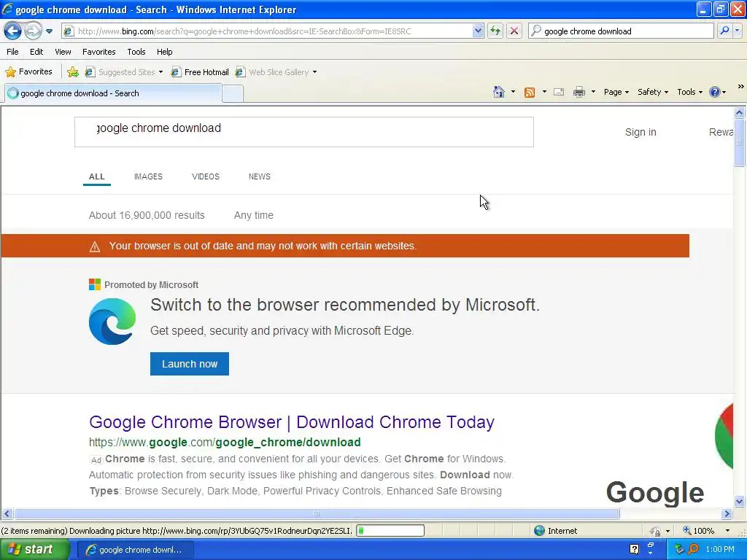Click the out of date browser warning banner

(x=345, y=246)
